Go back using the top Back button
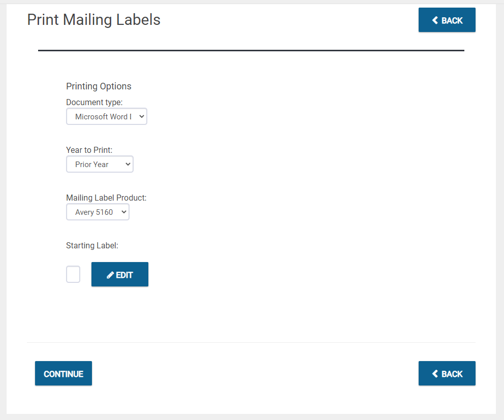Screen dimensions: 504x420 pos(447,20)
